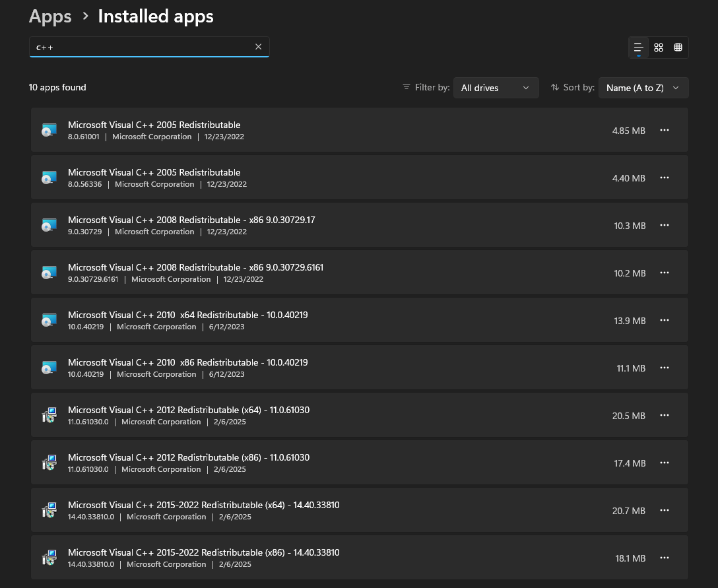Open more options for 2010 x64 Redistributable

665,321
